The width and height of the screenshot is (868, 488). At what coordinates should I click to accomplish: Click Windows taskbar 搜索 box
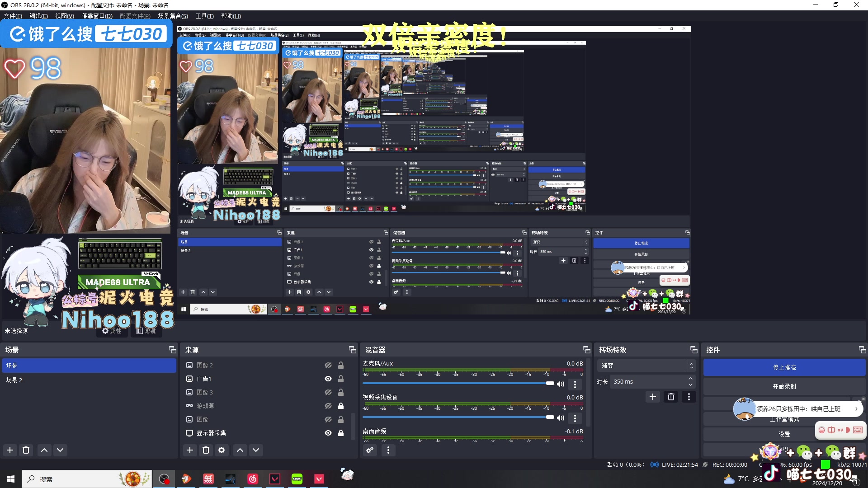(87, 479)
